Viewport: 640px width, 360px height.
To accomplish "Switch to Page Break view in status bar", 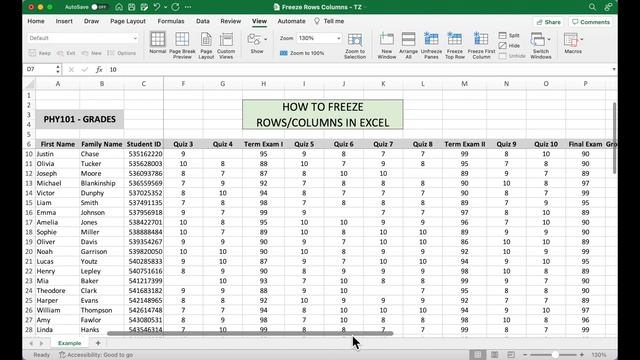I will coord(511,355).
